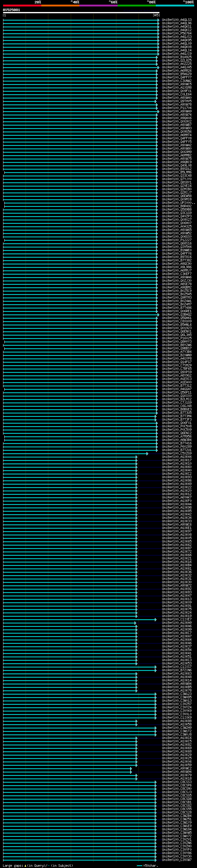Click alignment bar of hit UniRef100_A9XWC2
This screenshot has width=197, height=868.
pyautogui.click(x=67, y=768)
